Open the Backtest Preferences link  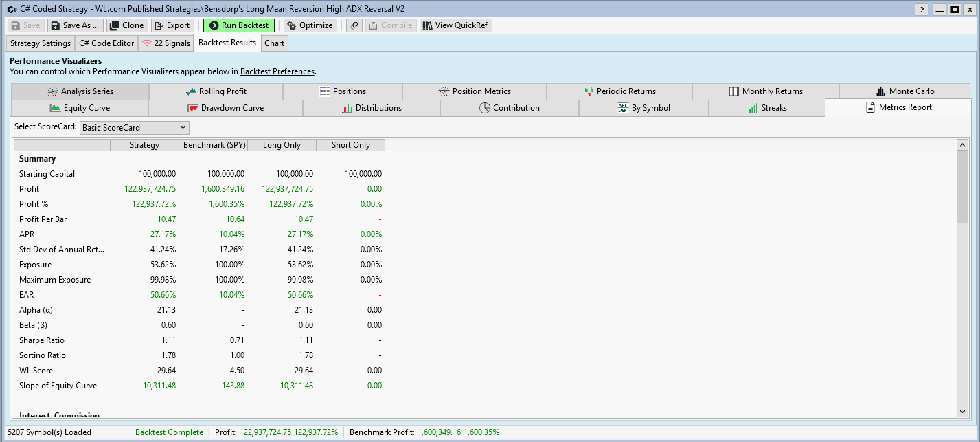(x=277, y=71)
